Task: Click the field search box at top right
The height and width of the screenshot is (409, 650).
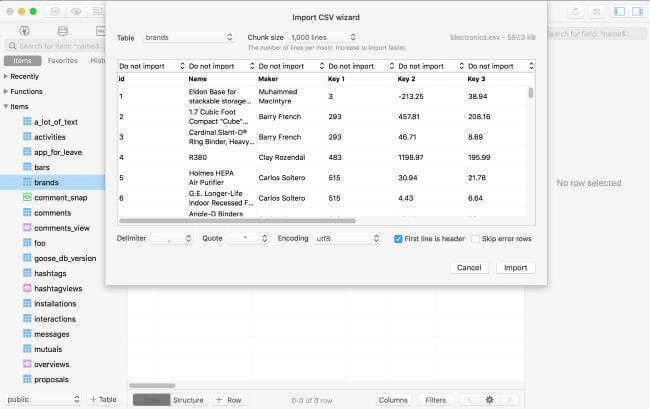Action: pyautogui.click(x=597, y=34)
